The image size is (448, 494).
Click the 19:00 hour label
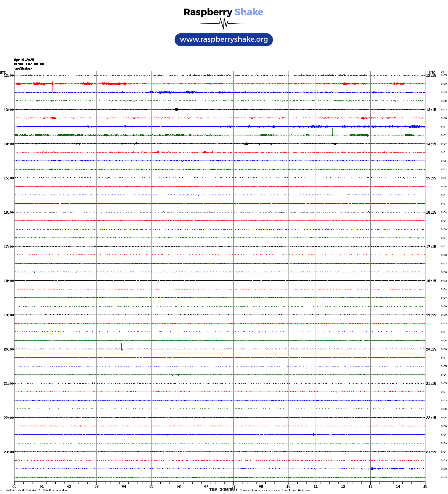point(9,315)
